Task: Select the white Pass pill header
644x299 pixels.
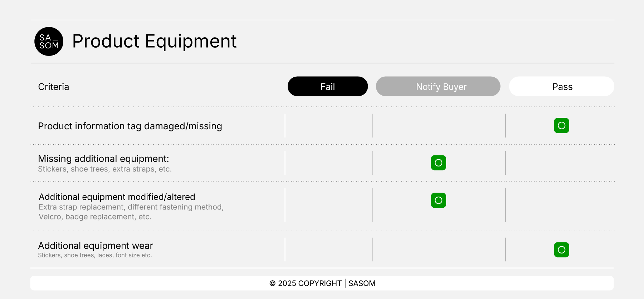Action: point(562,87)
